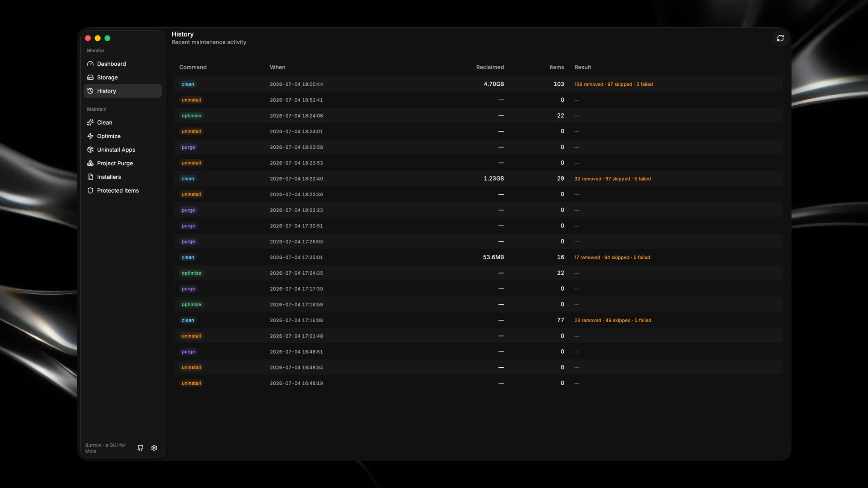Click the Storage drive icon
This screenshot has width=868, height=488.
(90, 77)
